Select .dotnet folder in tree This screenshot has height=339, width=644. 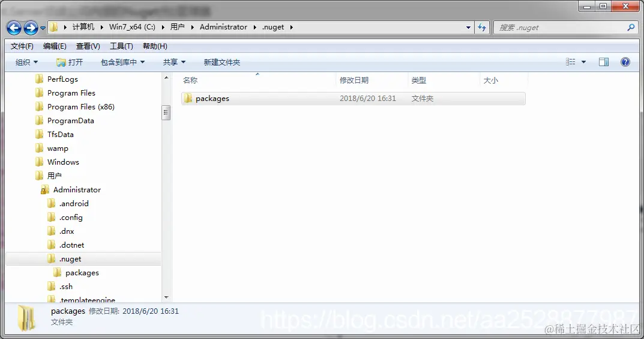[72, 245]
